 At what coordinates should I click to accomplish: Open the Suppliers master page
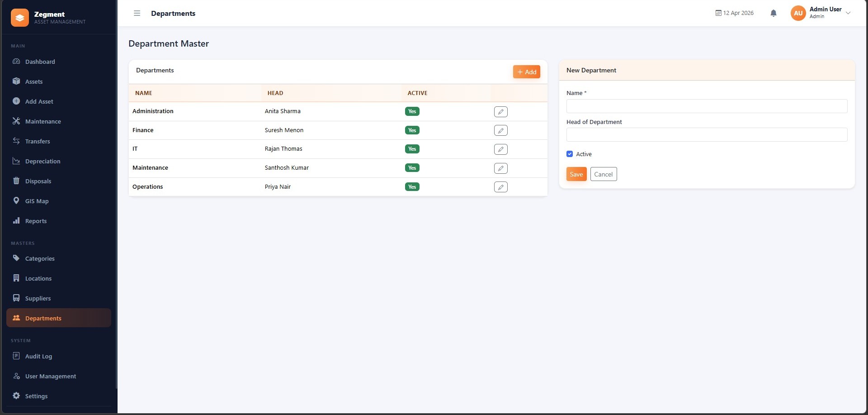click(x=38, y=298)
